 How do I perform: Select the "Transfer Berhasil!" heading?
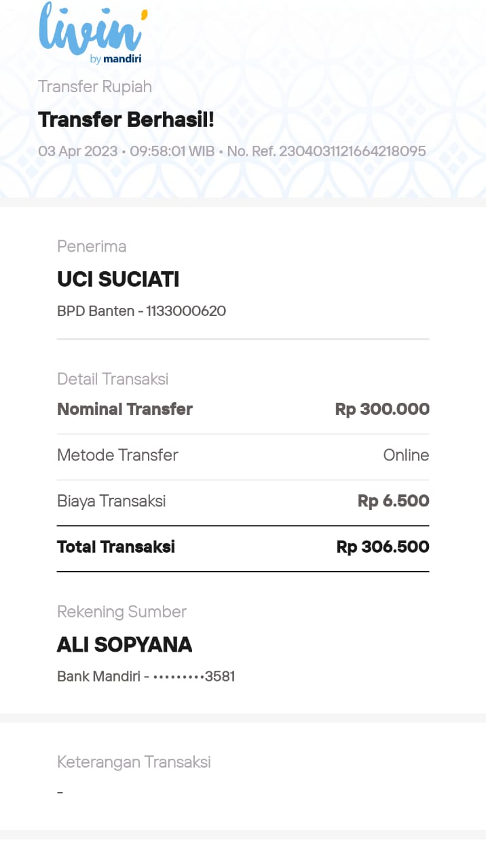(126, 120)
